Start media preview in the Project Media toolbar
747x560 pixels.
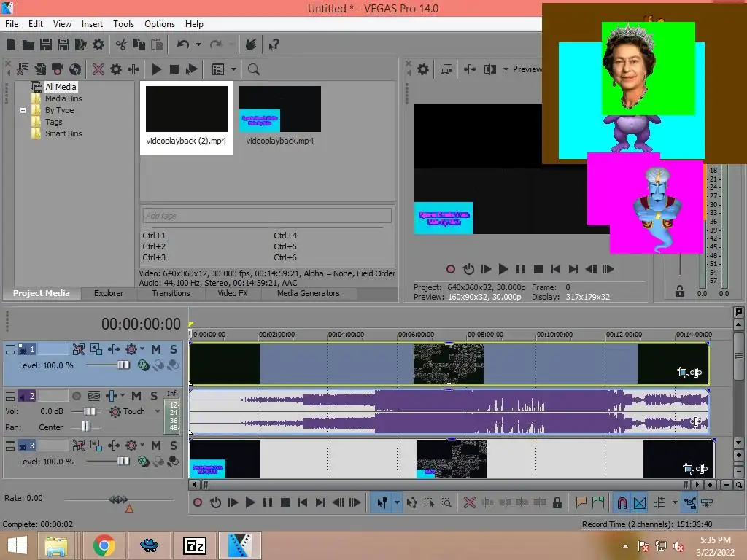click(157, 69)
